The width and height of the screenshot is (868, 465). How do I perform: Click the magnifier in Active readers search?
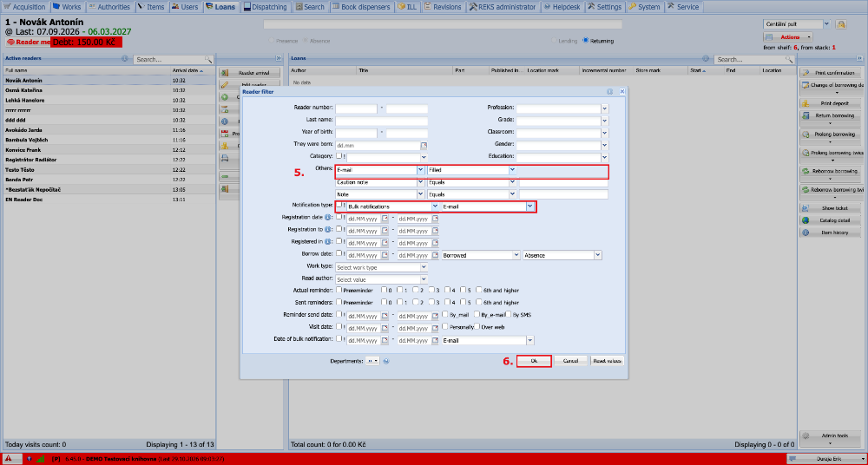[x=208, y=59]
